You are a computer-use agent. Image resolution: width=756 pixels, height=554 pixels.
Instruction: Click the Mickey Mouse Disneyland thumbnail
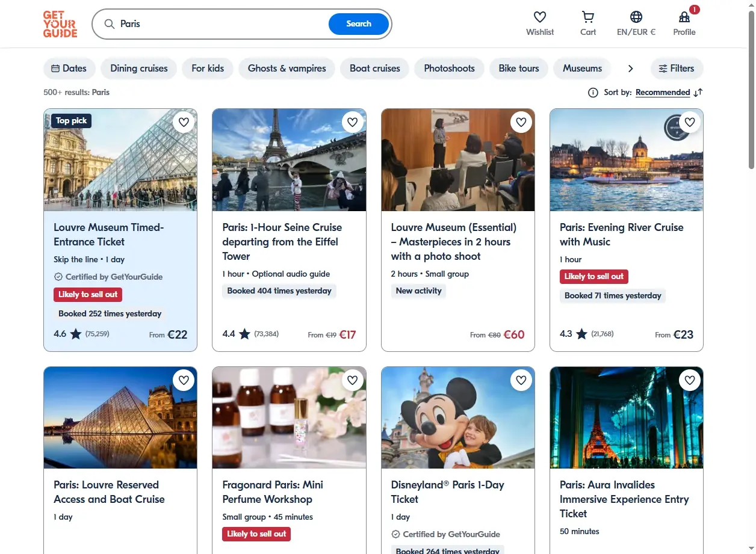(x=458, y=417)
